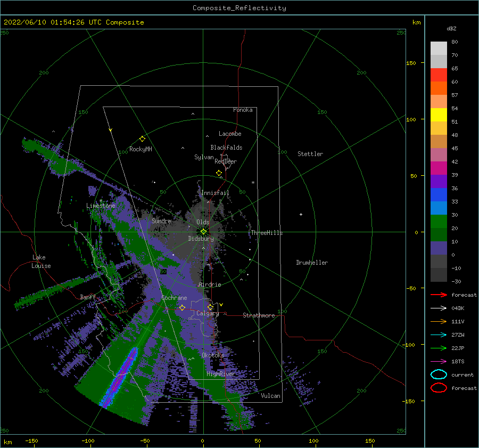The height and width of the screenshot is (448, 479).
Task: Select the blue 36 dBZ color swatch
Action: click(x=439, y=194)
